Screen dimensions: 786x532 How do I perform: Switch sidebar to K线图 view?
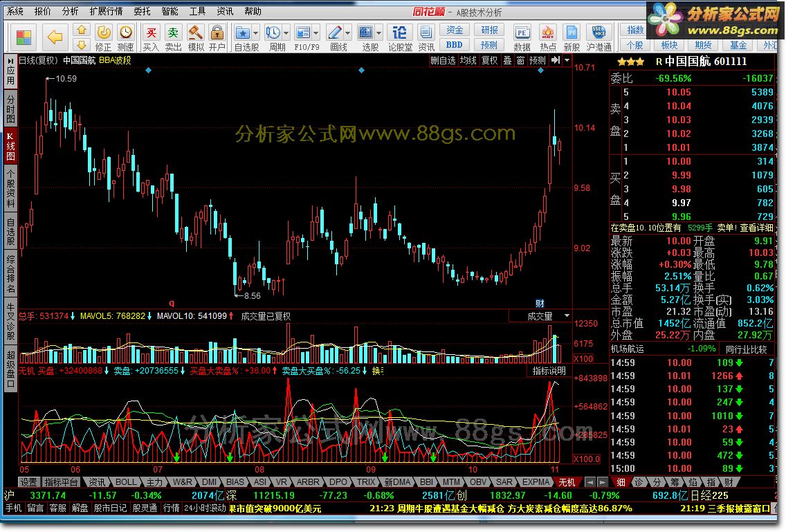coord(10,147)
